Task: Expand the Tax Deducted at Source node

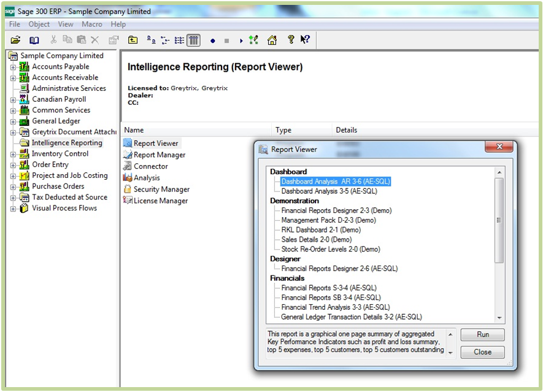Action: [x=13, y=198]
